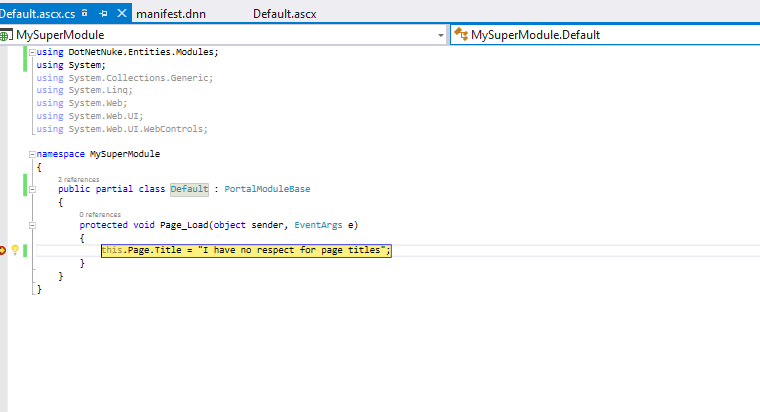The width and height of the screenshot is (760, 412).
Task: Click the lock icon on Default.ascx.cs tab
Action: pyautogui.click(x=85, y=13)
